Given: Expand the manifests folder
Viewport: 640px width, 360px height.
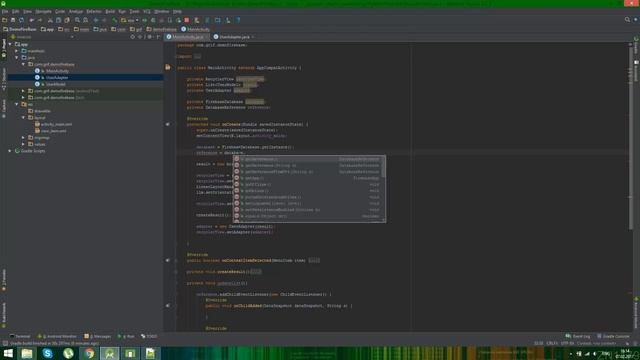Looking at the screenshot, I should 17,51.
